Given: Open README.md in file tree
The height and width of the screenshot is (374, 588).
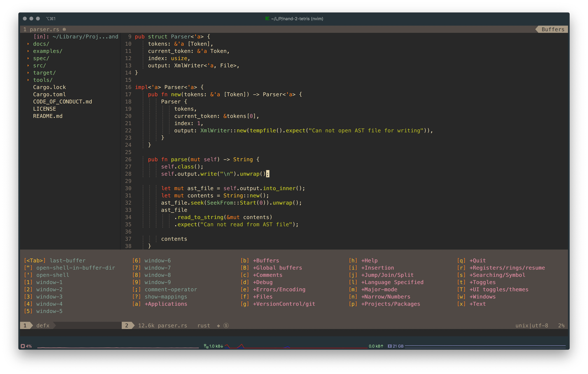Looking at the screenshot, I should coord(48,116).
